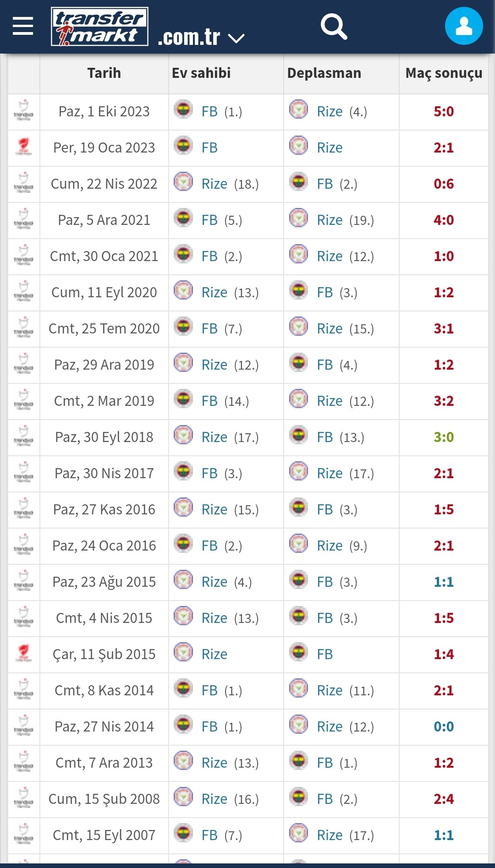Open the 5:0 match result
Screen dimensions: 495x868
coord(444,111)
